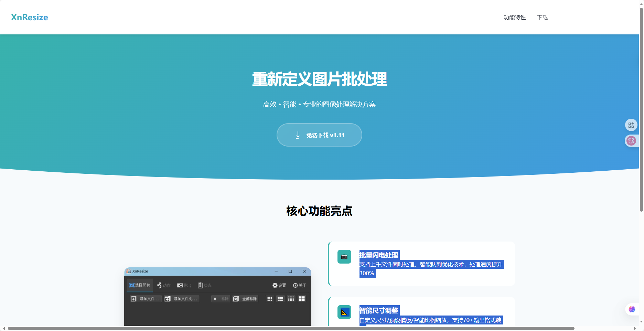The image size is (644, 331).
Task: Click the small thumbnails grid view icon
Action: [x=270, y=299]
